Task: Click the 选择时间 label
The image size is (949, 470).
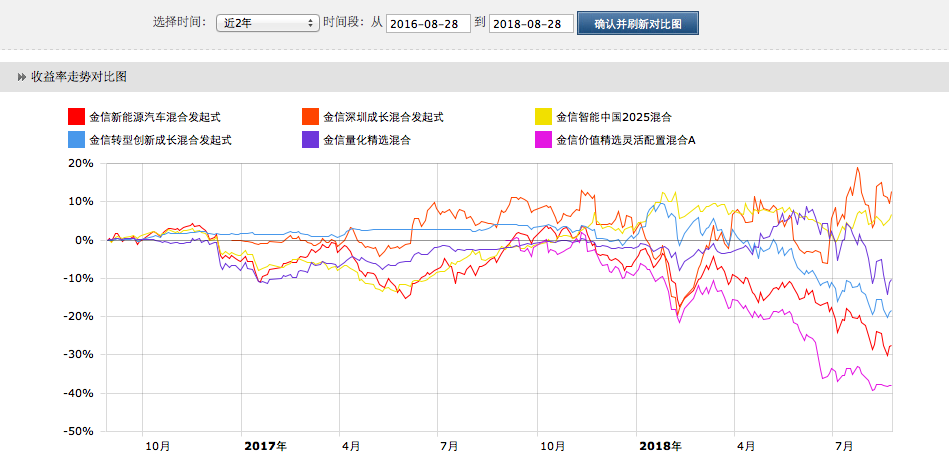Action: [x=179, y=23]
